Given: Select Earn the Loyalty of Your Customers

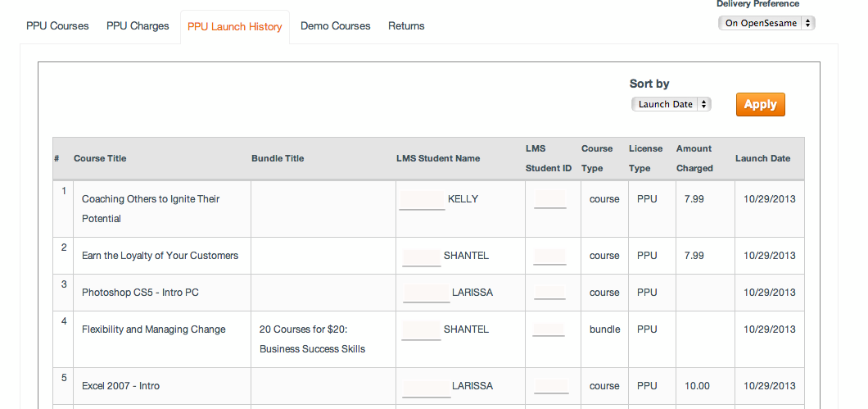Looking at the screenshot, I should point(160,256).
